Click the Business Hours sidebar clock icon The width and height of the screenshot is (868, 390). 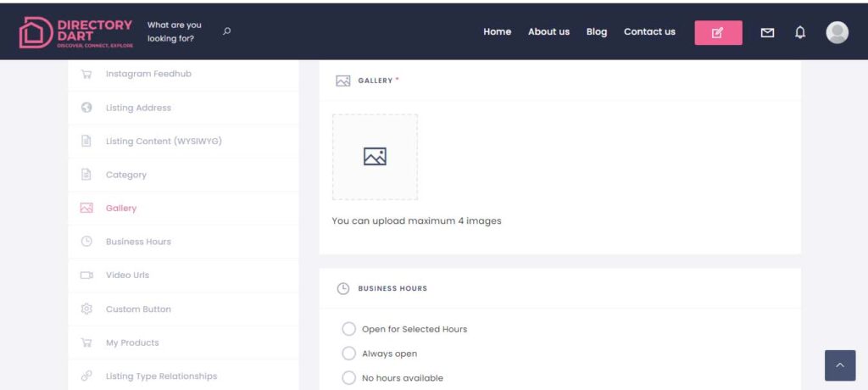(86, 241)
